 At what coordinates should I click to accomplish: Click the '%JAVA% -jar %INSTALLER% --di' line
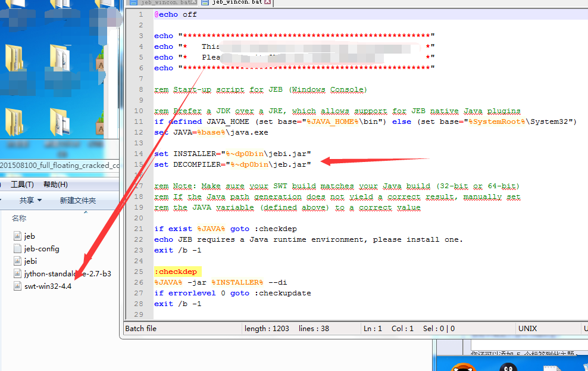pos(220,282)
